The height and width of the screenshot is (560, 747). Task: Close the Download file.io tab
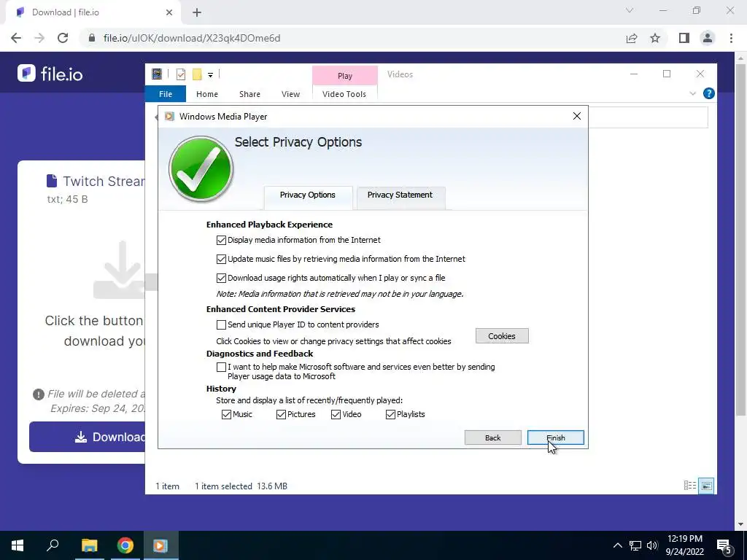pyautogui.click(x=169, y=12)
